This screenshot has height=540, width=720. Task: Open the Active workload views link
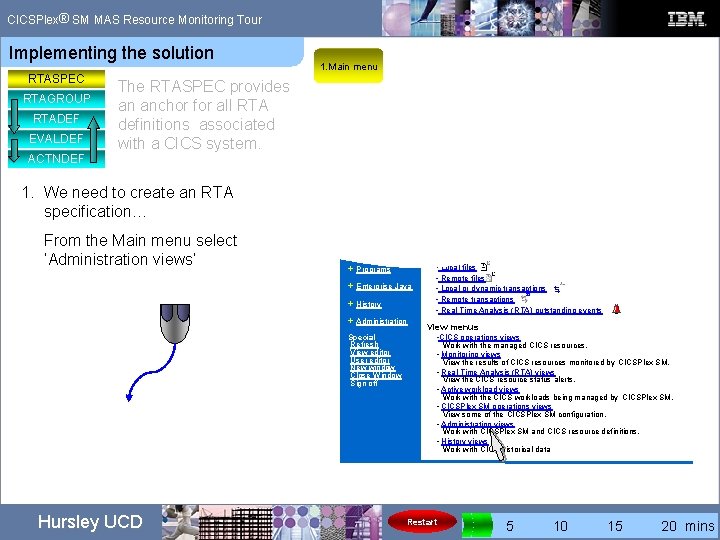click(x=479, y=389)
